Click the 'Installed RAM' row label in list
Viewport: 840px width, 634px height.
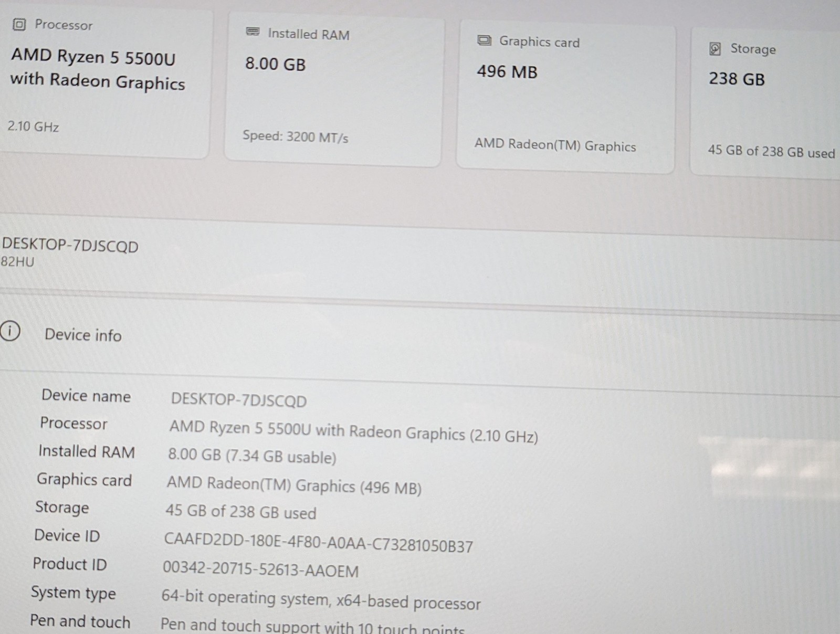click(x=87, y=451)
